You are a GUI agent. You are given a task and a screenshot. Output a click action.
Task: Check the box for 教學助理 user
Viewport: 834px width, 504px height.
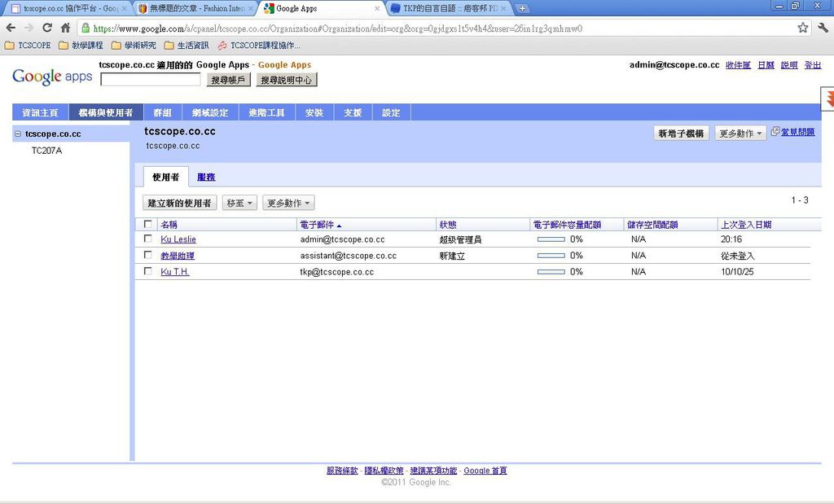[x=148, y=255]
